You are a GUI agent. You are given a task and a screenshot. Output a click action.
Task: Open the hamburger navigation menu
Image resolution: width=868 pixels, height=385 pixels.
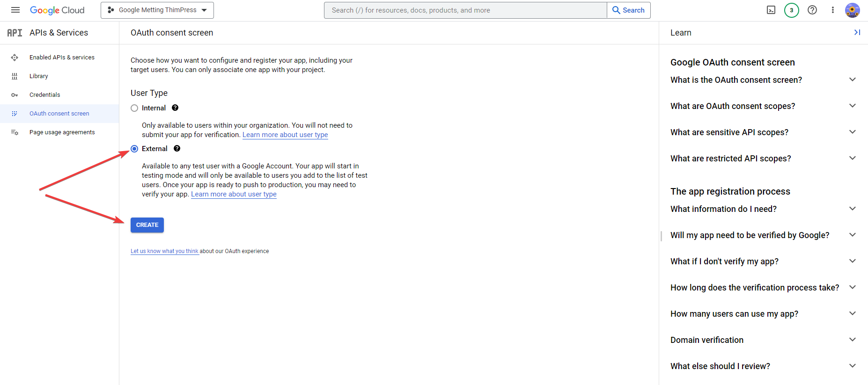(x=15, y=10)
